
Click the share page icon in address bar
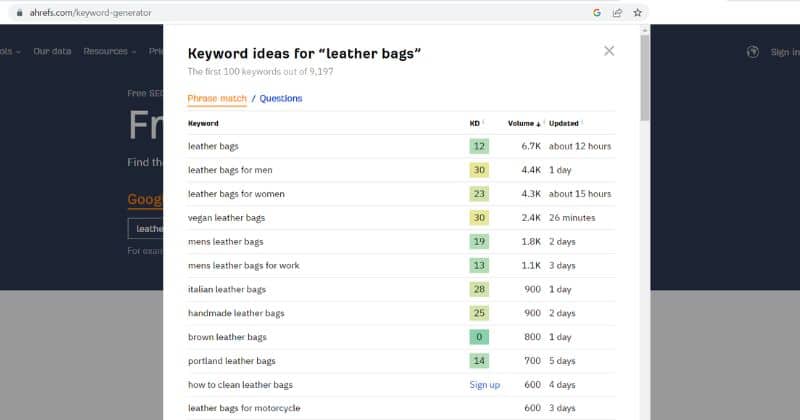(x=617, y=13)
